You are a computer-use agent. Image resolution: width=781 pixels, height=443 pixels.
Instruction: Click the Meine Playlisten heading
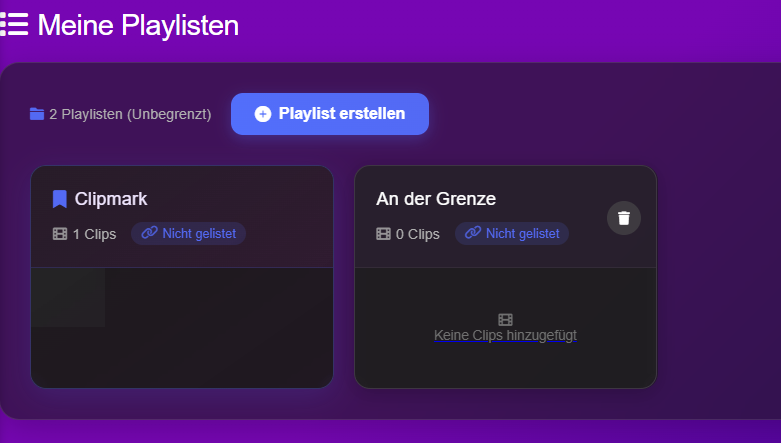point(138,25)
